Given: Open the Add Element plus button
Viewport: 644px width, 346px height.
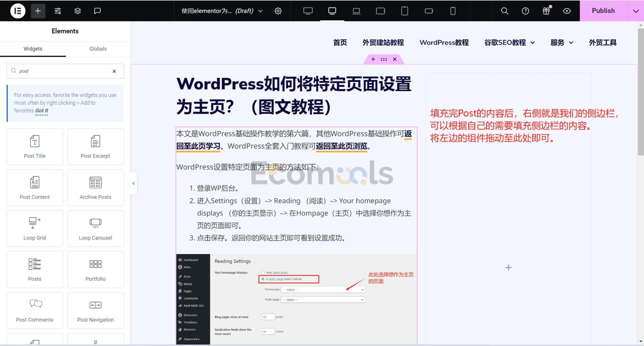Looking at the screenshot, I should coord(38,11).
